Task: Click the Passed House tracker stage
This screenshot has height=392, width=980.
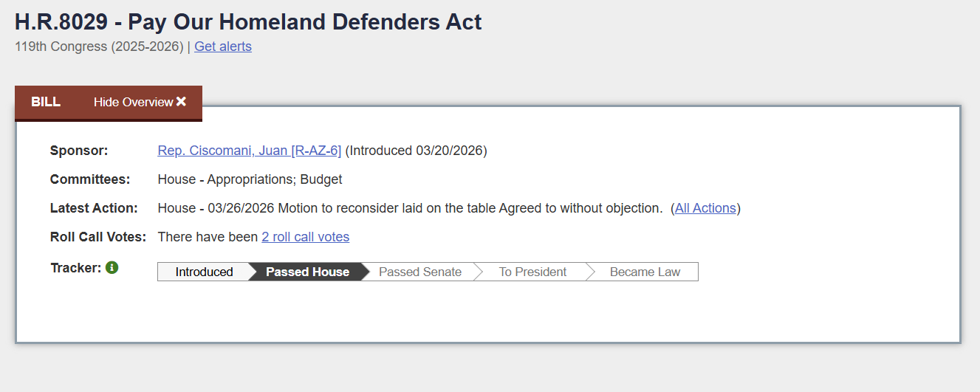Action: tap(307, 272)
